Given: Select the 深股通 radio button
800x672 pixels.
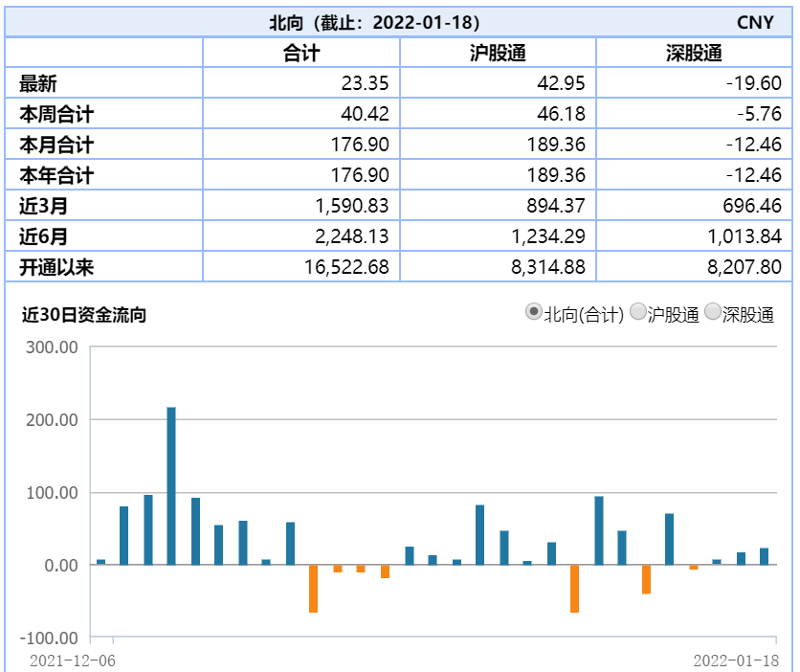Looking at the screenshot, I should [713, 311].
